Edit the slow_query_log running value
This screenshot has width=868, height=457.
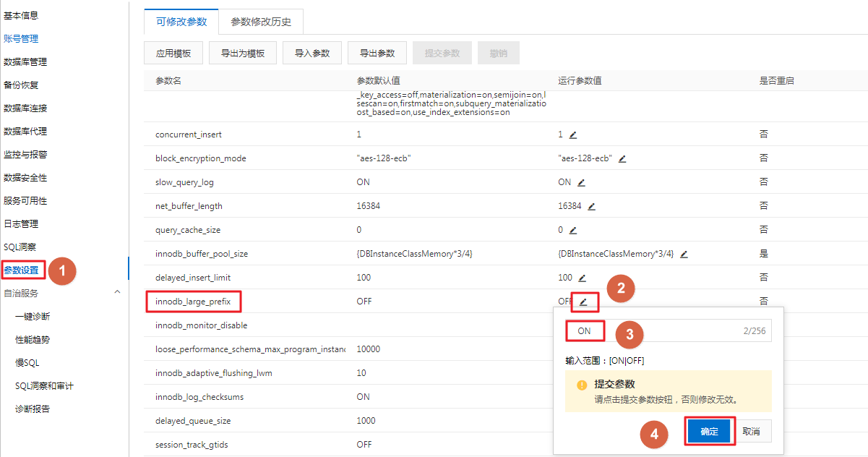[581, 182]
